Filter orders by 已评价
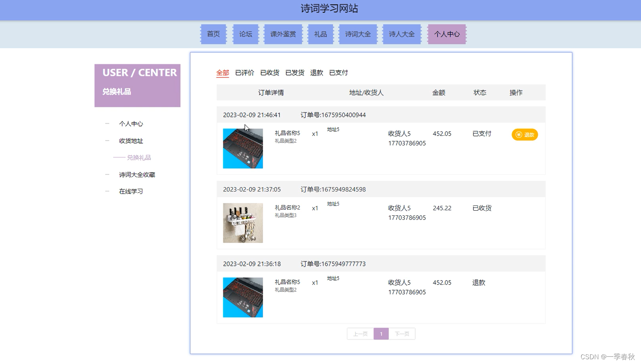The height and width of the screenshot is (364, 641). 244,72
